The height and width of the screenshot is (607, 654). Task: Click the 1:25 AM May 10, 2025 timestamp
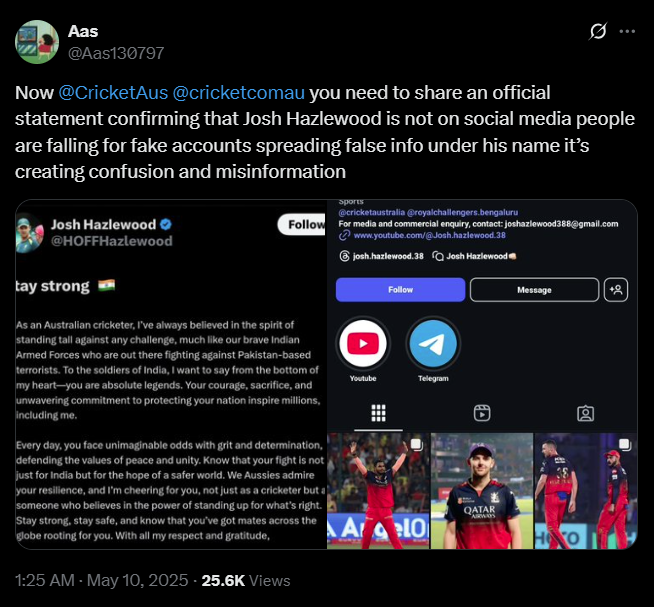tap(101, 580)
